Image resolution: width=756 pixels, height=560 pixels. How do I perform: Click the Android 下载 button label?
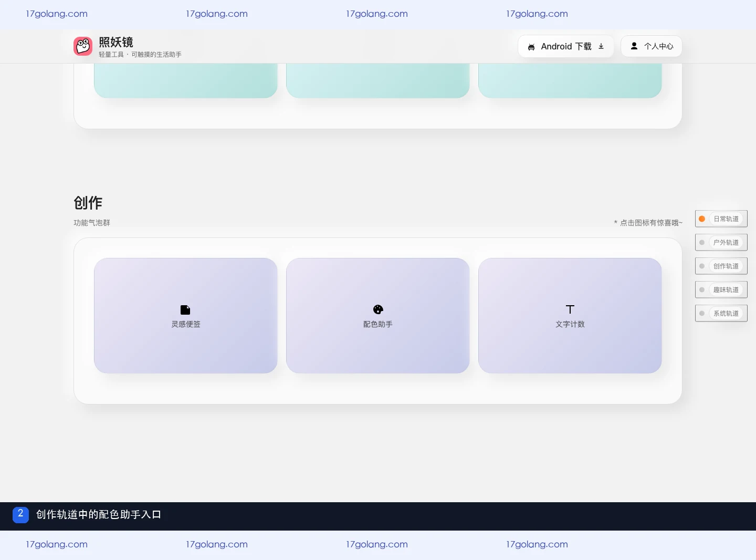click(x=566, y=46)
